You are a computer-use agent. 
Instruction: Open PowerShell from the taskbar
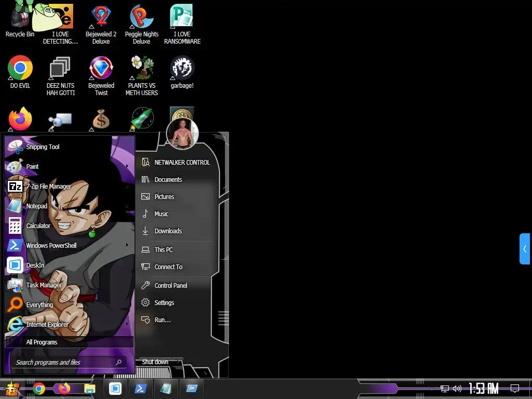[x=140, y=389]
